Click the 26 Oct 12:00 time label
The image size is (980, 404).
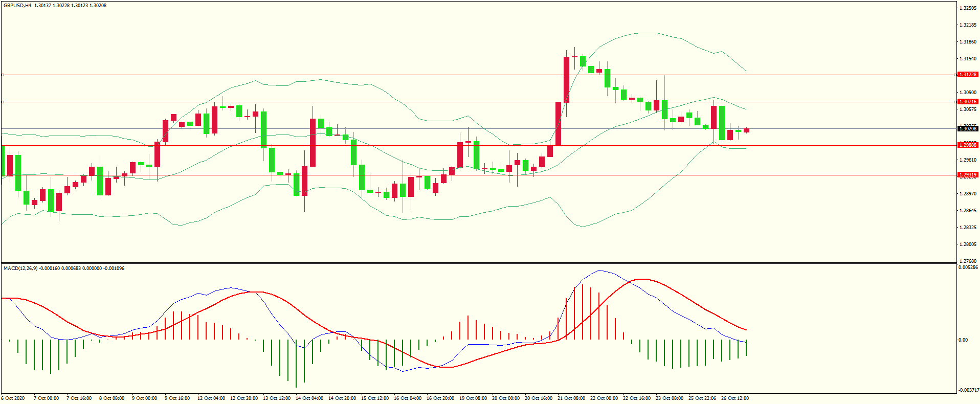click(735, 398)
